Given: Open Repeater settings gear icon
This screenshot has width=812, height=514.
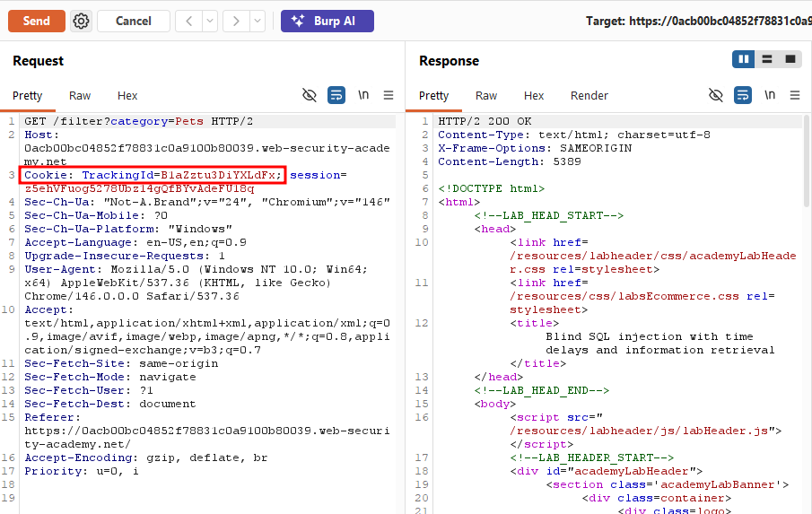Looking at the screenshot, I should click(81, 22).
